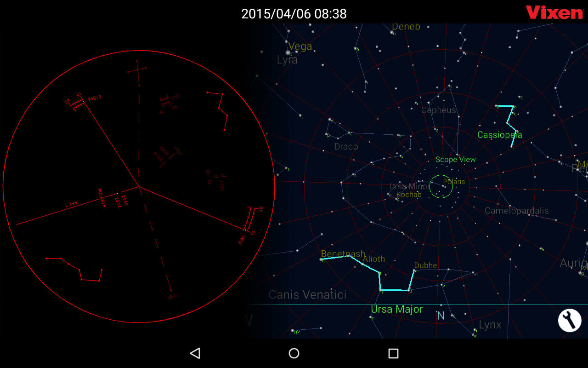Open the wrench settings icon
The height and width of the screenshot is (368, 588).
coord(570,320)
